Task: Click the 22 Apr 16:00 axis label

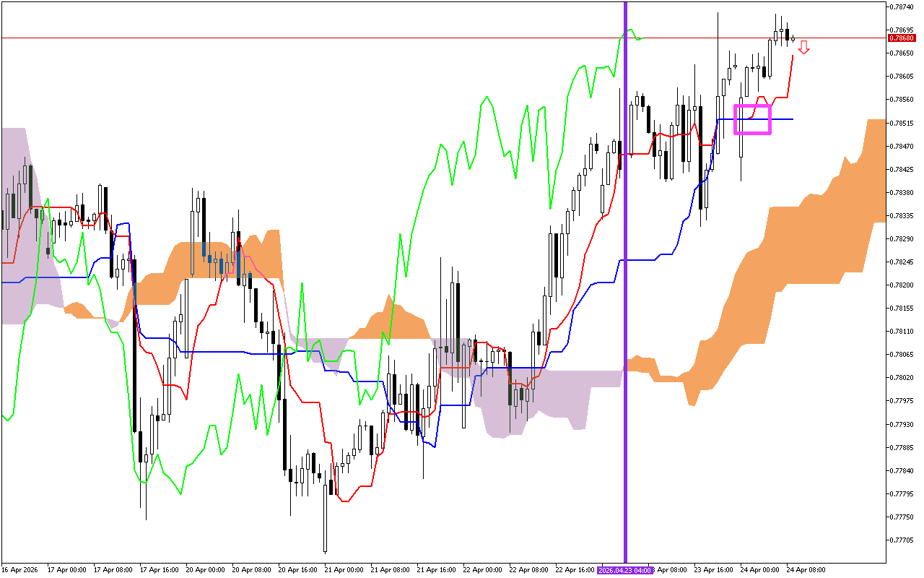Action: click(576, 568)
